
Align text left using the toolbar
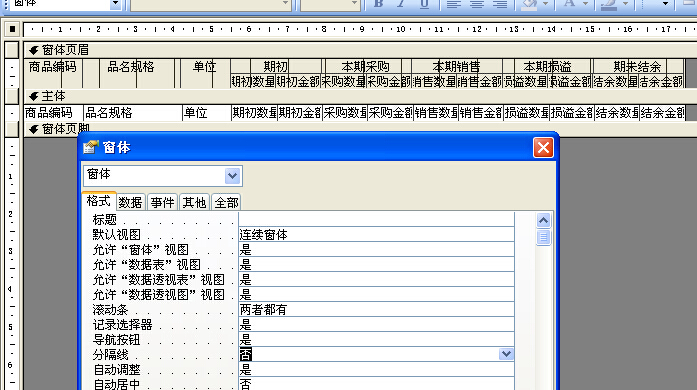453,4
